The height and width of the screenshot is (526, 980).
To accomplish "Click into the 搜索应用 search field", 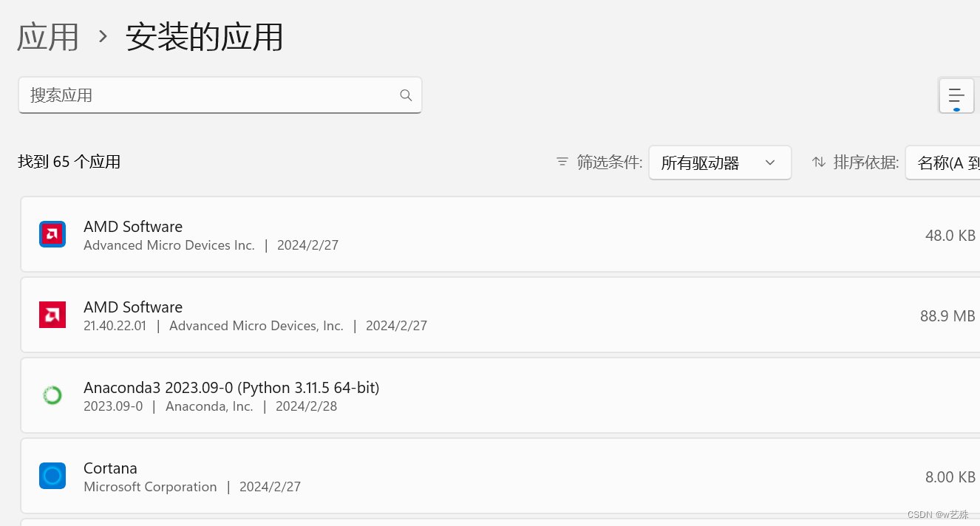I will coord(220,95).
